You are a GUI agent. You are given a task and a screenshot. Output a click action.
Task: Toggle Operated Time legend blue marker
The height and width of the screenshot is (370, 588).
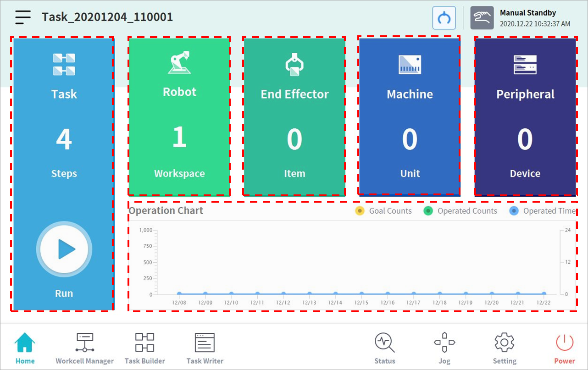coord(514,211)
